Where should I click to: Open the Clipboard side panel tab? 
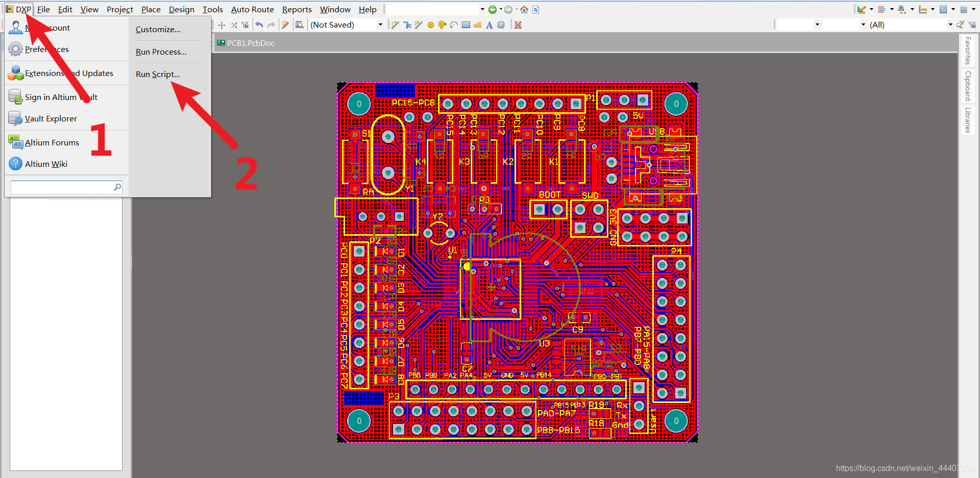tap(967, 85)
